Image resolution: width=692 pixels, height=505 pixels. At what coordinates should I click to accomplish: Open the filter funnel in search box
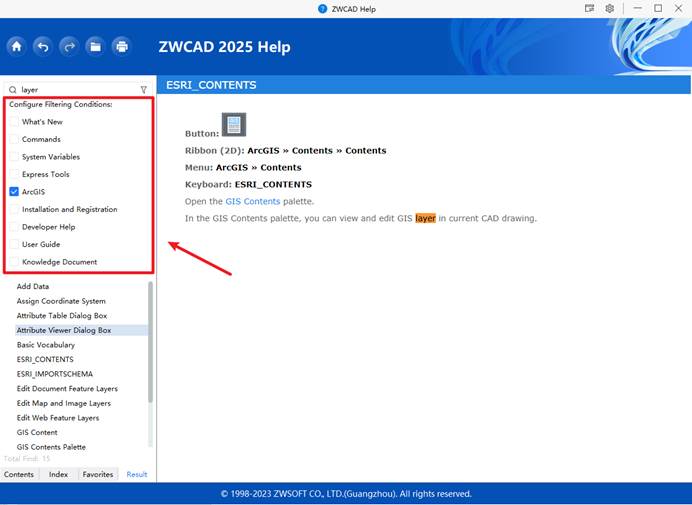[143, 89]
